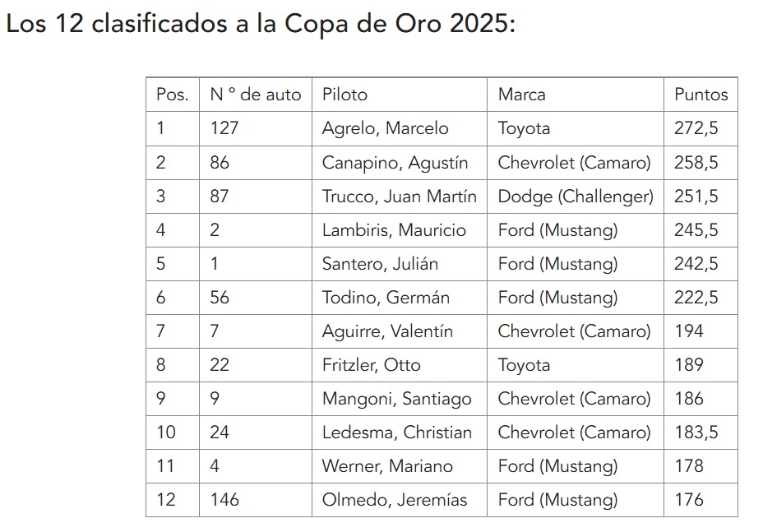This screenshot has height=532, width=763.
Task: Select the cell 'Lambiris, Mauricio'
Action: point(400,229)
